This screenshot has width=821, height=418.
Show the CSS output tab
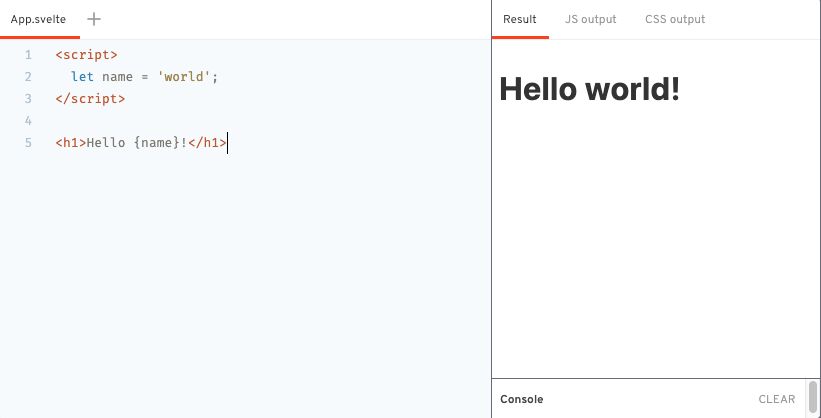click(x=675, y=19)
